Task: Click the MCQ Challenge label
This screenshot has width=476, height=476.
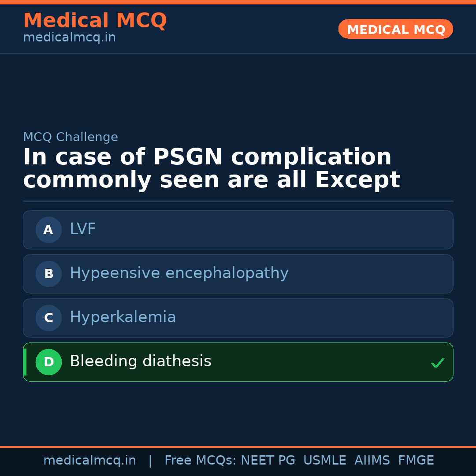Action: pos(71,137)
